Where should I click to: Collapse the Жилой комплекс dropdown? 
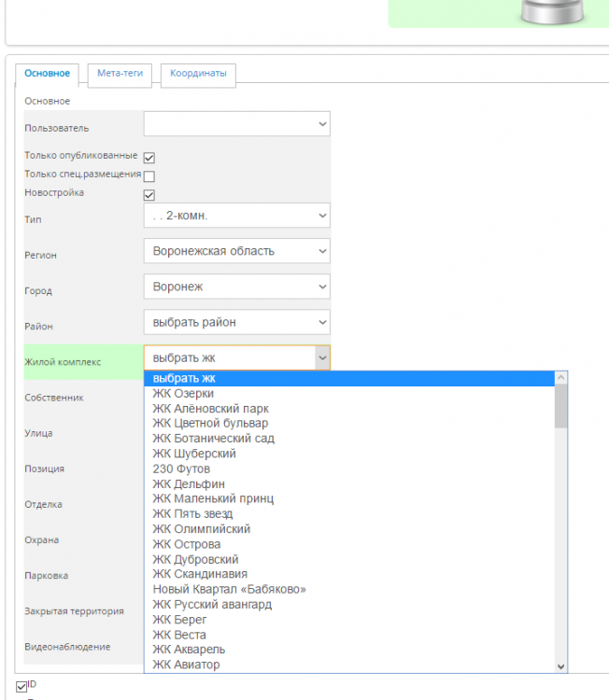click(236, 357)
